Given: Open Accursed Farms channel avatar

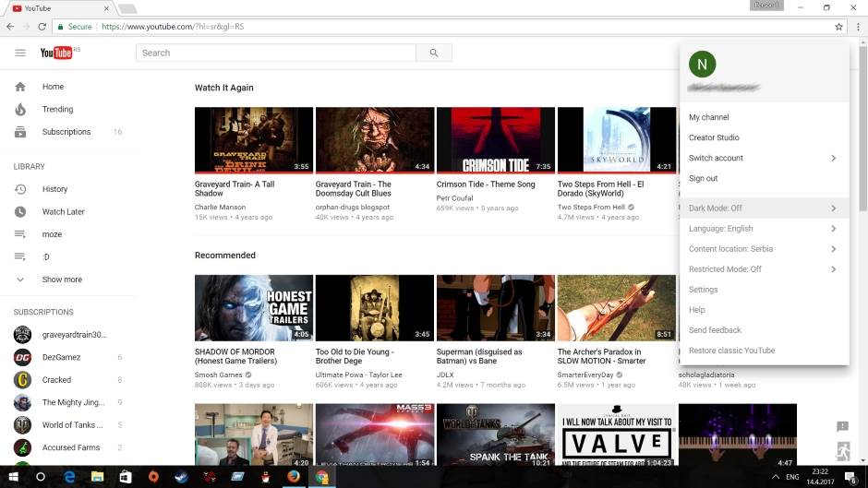Looking at the screenshot, I should [22, 447].
